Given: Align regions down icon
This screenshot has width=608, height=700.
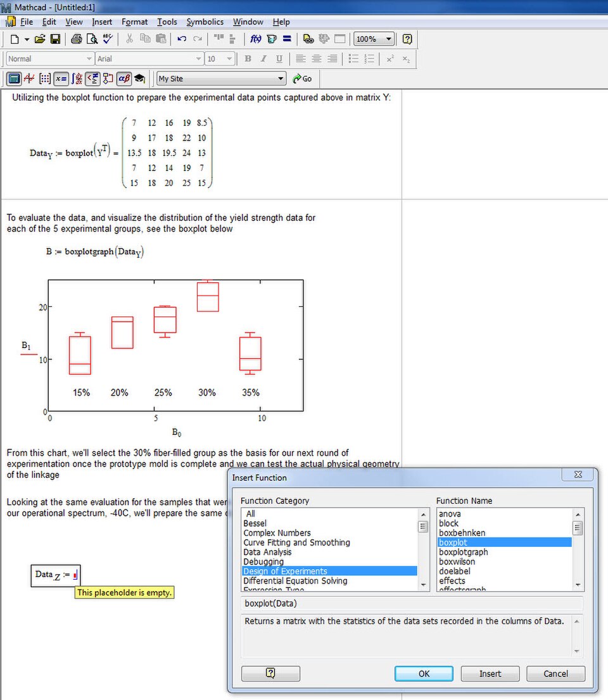Looking at the screenshot, I should pyautogui.click(x=232, y=39).
